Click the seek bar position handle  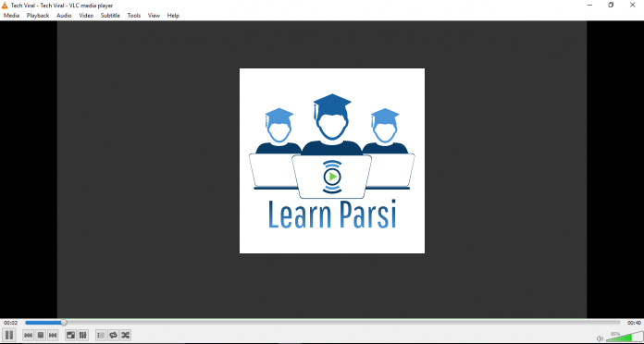pos(64,323)
